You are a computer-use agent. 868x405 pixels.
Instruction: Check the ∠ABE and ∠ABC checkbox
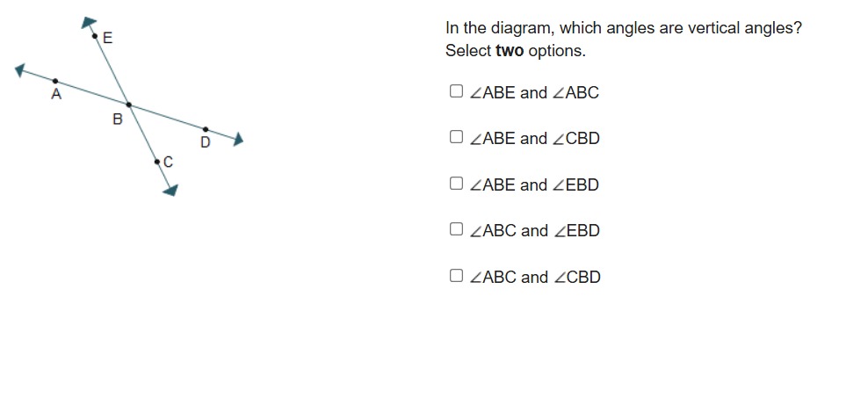pos(455,91)
